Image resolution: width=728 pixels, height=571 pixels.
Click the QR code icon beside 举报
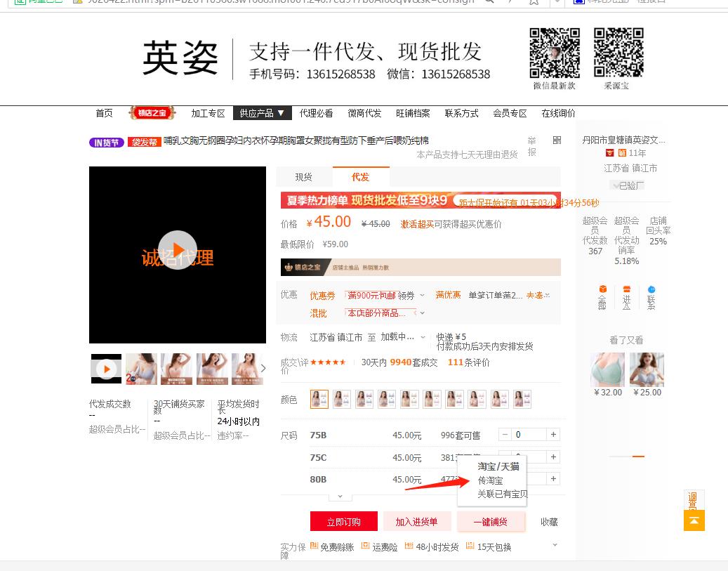pos(557,141)
